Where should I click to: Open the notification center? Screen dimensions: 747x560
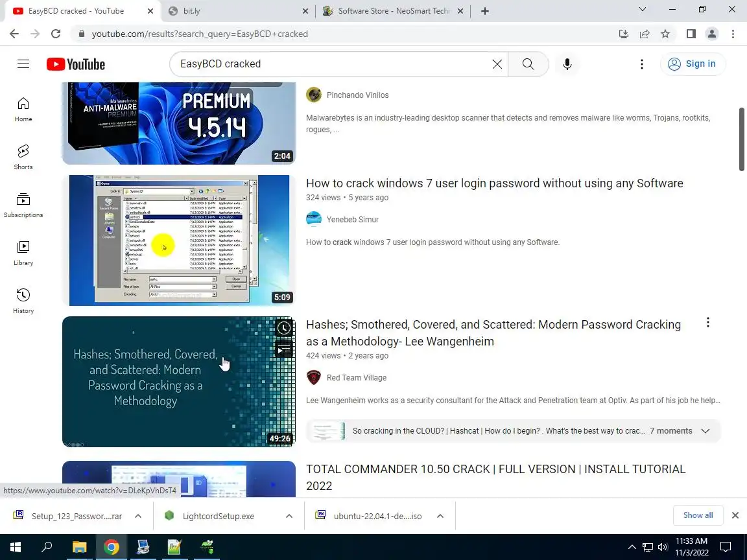click(725, 547)
